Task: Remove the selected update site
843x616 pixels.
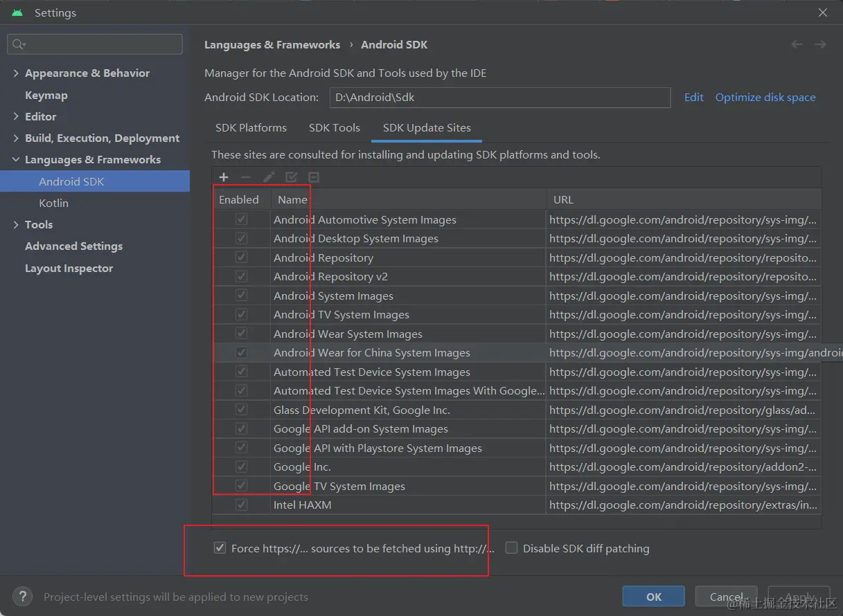Action: pos(246,177)
